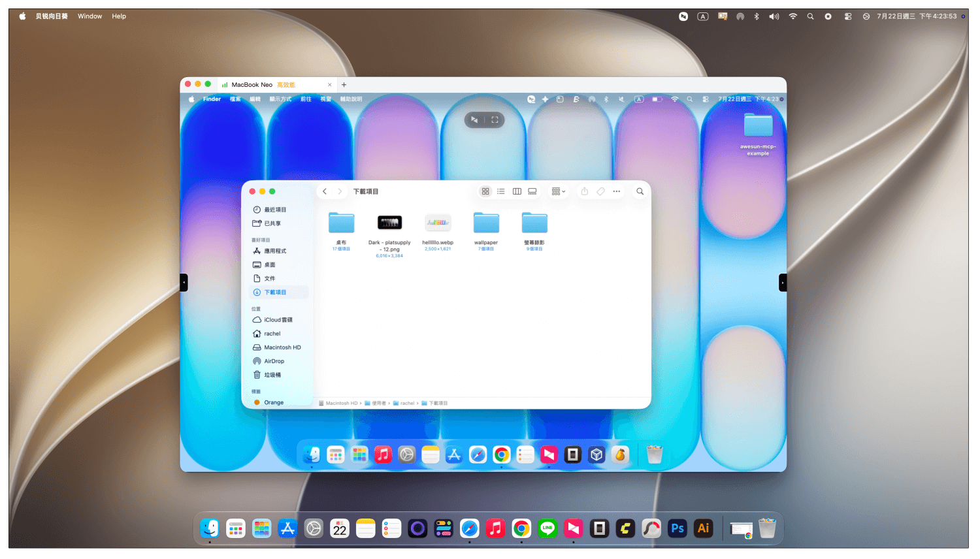Select icon grid view in Finder
The image size is (980, 559).
485,191
